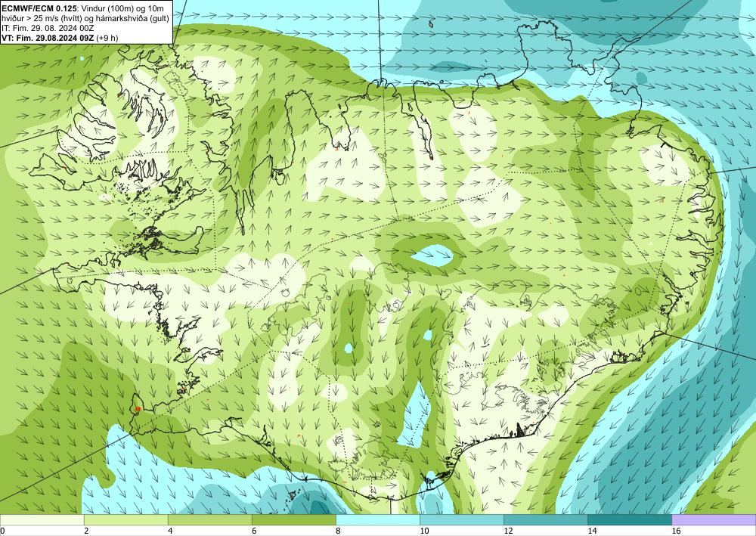
Task: Click the legend value '6'
Action: [254, 531]
